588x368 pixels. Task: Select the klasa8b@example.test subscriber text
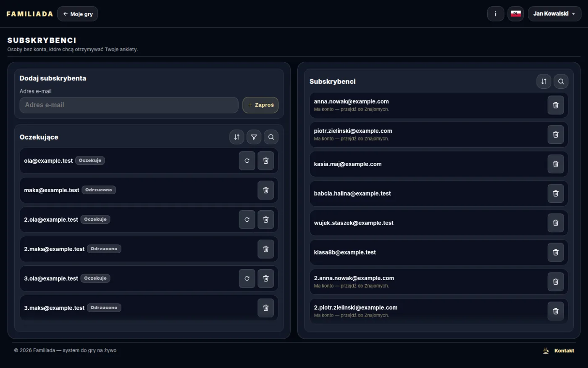click(345, 252)
